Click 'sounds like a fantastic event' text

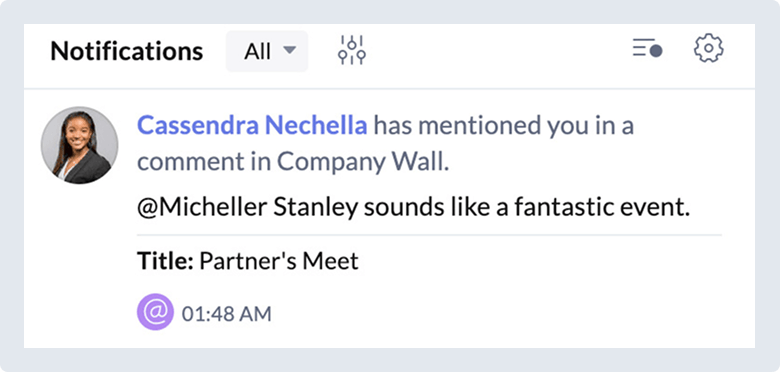pyautogui.click(x=527, y=208)
